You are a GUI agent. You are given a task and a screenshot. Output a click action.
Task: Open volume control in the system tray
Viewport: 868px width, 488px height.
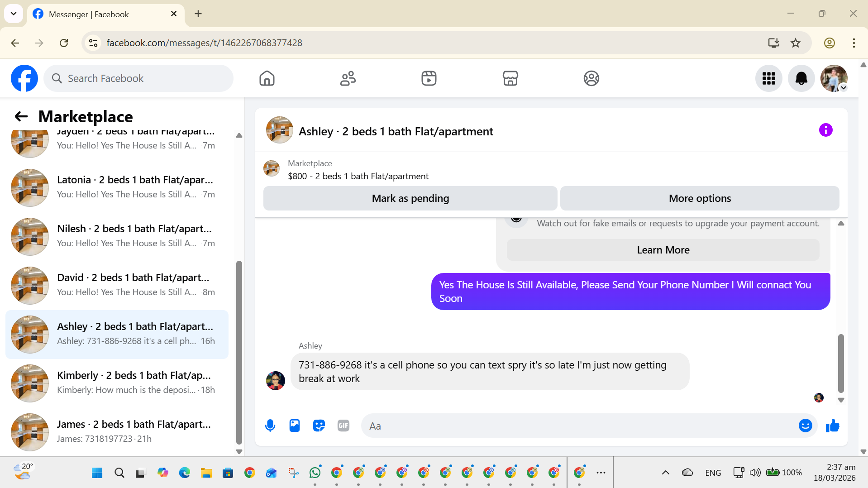755,473
